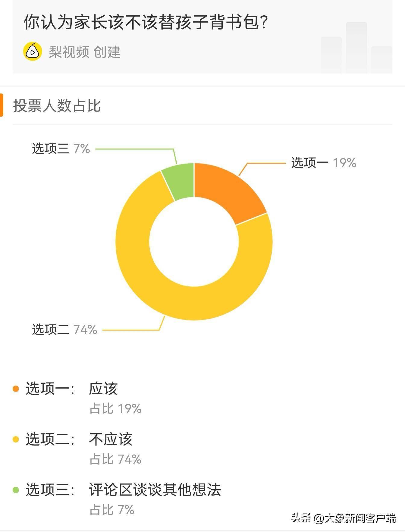Tap the bar chart graphic in header
405x532 pixels.
(x=356, y=48)
